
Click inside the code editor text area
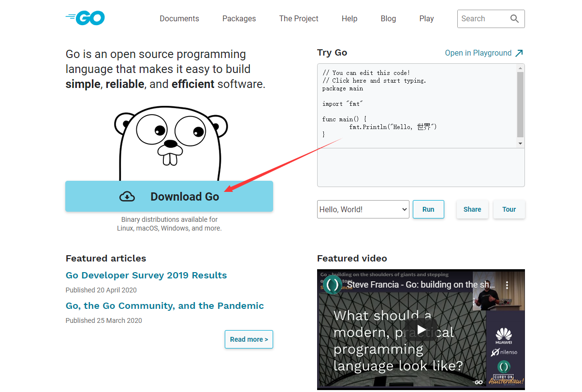tap(417, 106)
